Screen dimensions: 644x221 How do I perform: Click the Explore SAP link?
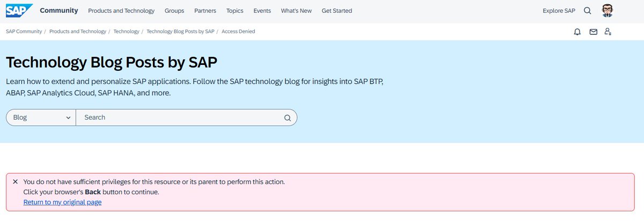pyautogui.click(x=559, y=11)
